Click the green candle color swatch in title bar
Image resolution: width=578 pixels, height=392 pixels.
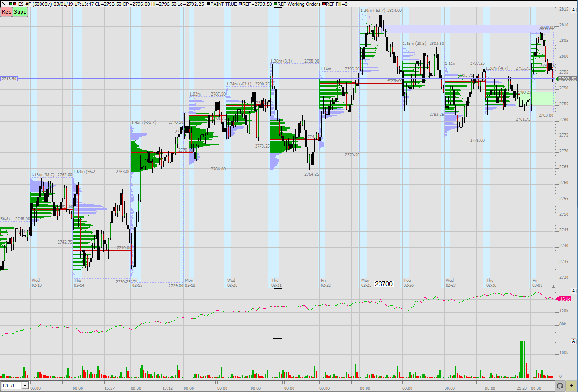tap(11, 4)
